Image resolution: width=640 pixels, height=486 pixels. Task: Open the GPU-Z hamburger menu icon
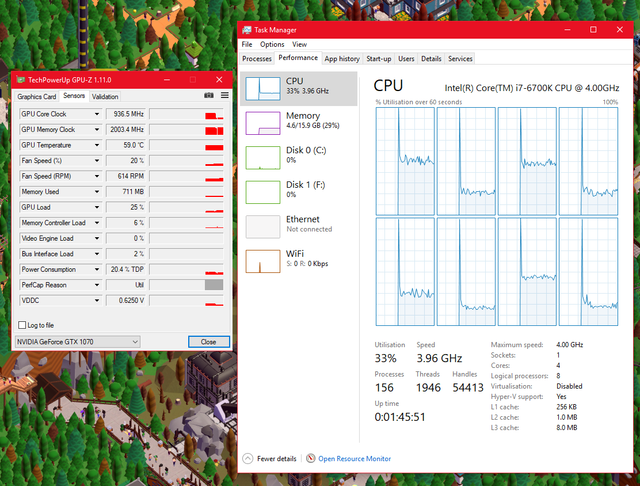(224, 95)
